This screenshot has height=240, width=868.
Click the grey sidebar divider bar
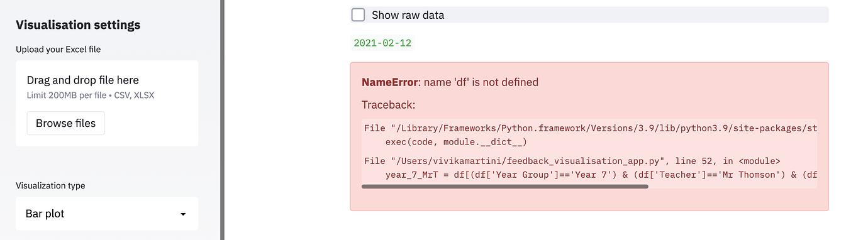[222, 120]
